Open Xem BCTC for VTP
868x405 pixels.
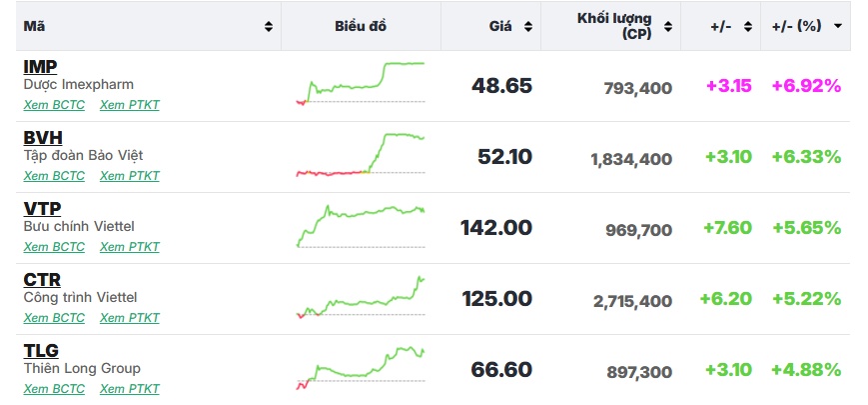[54, 247]
